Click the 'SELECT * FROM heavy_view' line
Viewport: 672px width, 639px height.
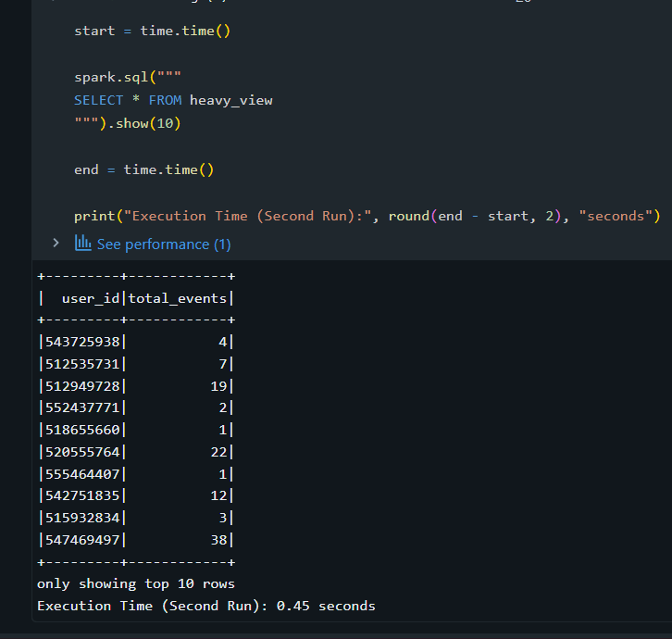[x=173, y=100]
